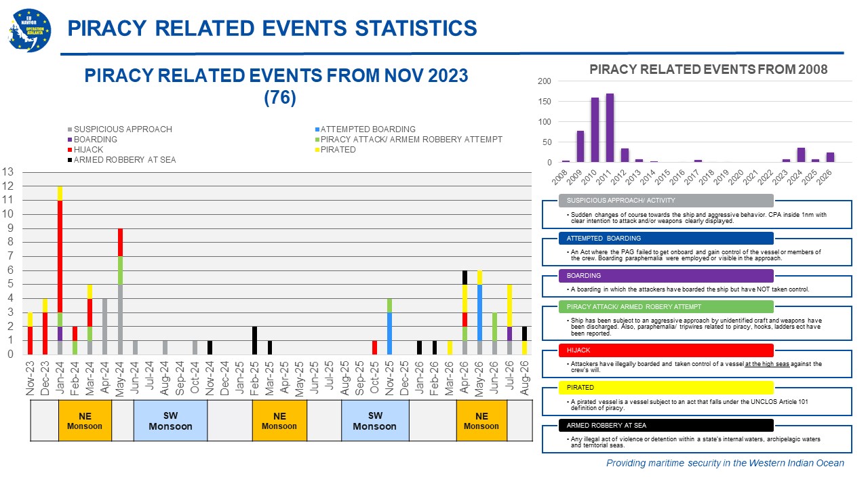
Task: Select the 'PIRACY RELATED EVENTS FROM NOV 2023' heading
Action: coord(276,76)
